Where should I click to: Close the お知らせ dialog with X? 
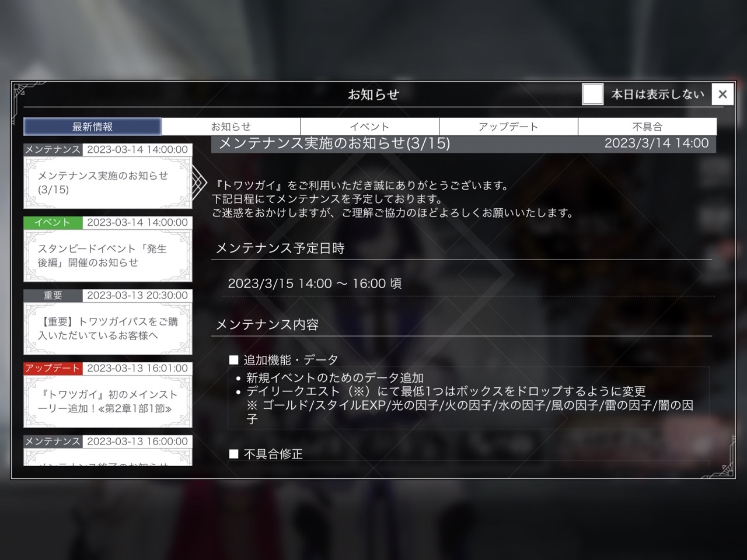click(722, 94)
